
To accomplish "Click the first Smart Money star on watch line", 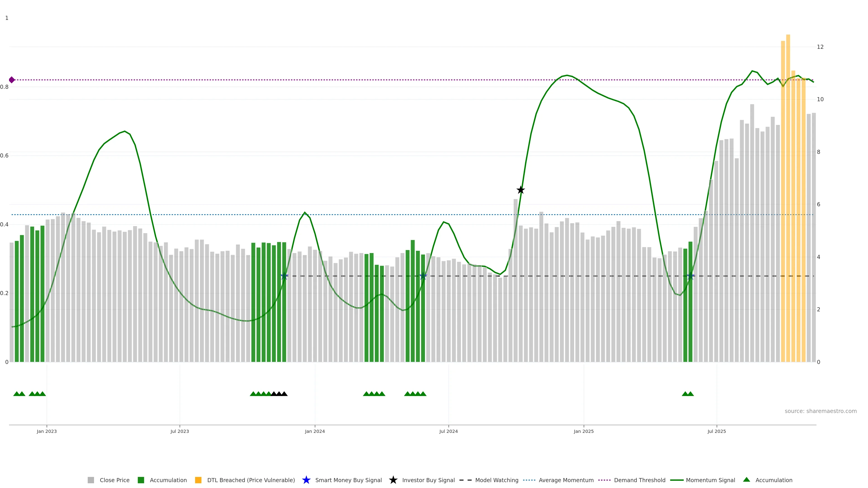I will coord(284,276).
